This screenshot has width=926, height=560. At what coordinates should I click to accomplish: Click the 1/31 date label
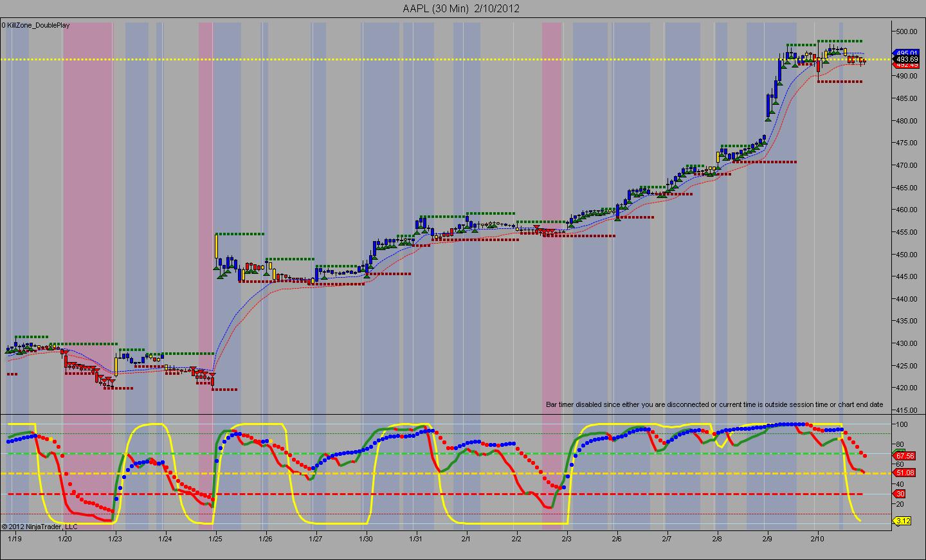(415, 538)
